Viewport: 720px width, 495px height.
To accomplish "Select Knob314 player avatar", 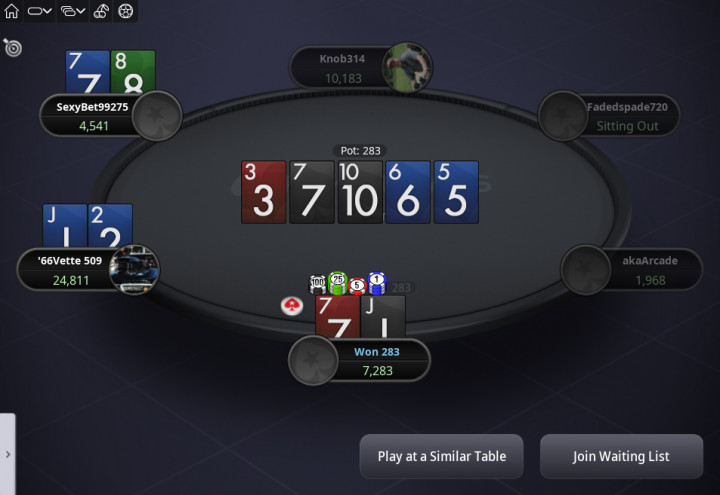I will click(406, 68).
